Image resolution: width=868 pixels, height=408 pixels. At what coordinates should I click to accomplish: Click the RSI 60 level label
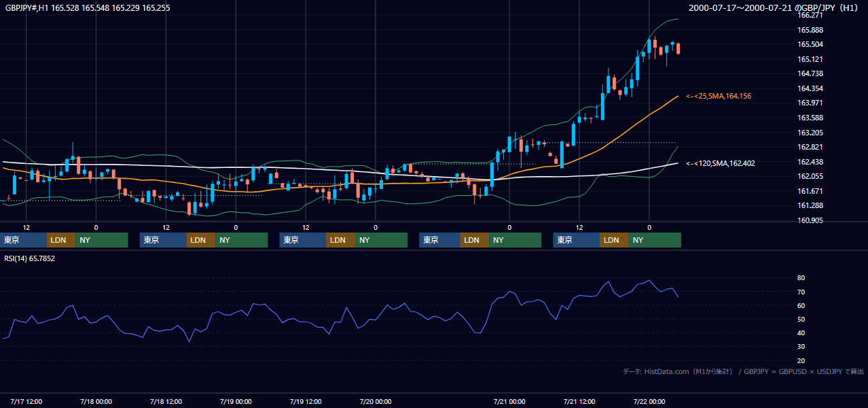801,305
